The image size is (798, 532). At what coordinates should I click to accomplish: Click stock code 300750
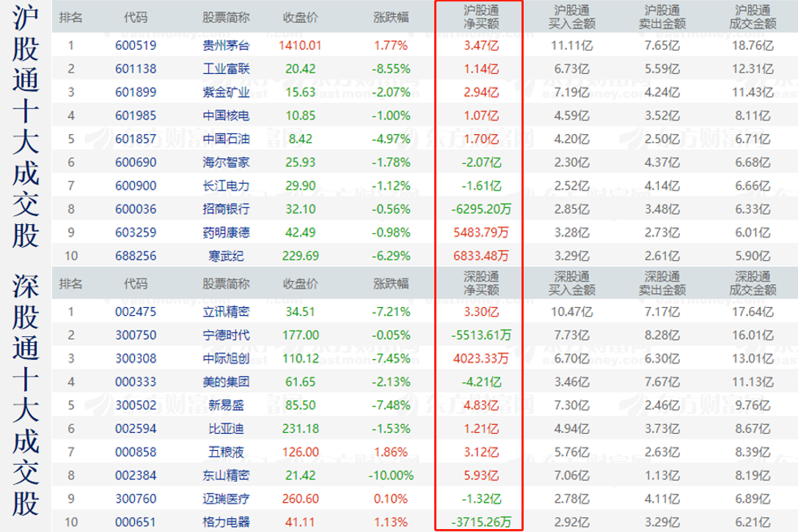(x=136, y=335)
